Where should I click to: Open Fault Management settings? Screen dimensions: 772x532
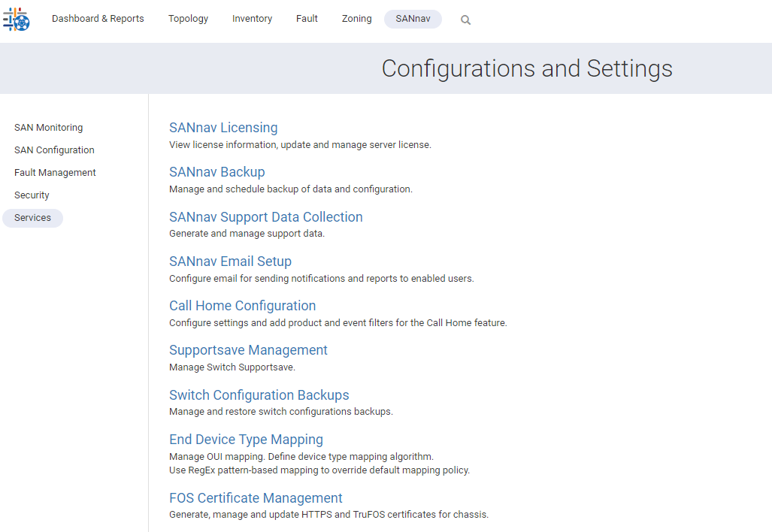pyautogui.click(x=55, y=172)
